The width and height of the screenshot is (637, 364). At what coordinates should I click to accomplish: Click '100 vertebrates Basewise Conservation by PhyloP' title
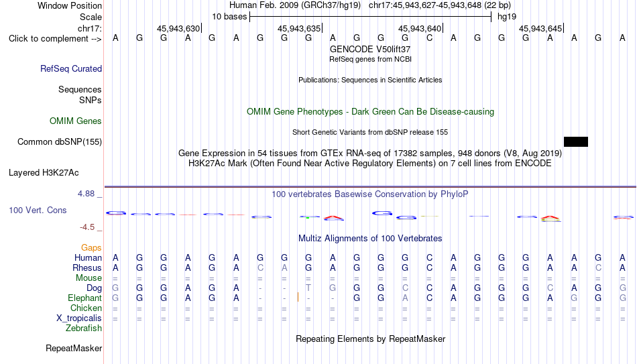tap(370, 194)
